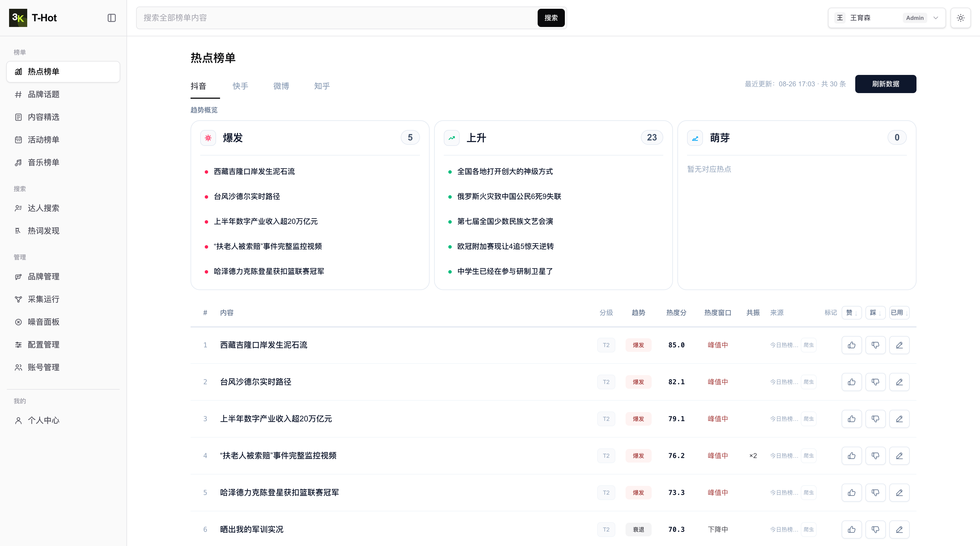
Task: Click the 爆发 count badge showing 5
Action: (410, 137)
